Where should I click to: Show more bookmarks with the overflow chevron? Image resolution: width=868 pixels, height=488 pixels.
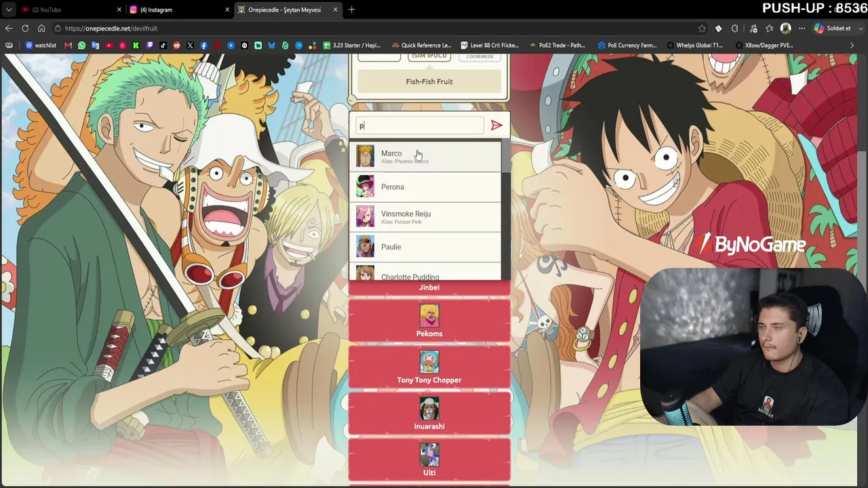click(x=852, y=45)
